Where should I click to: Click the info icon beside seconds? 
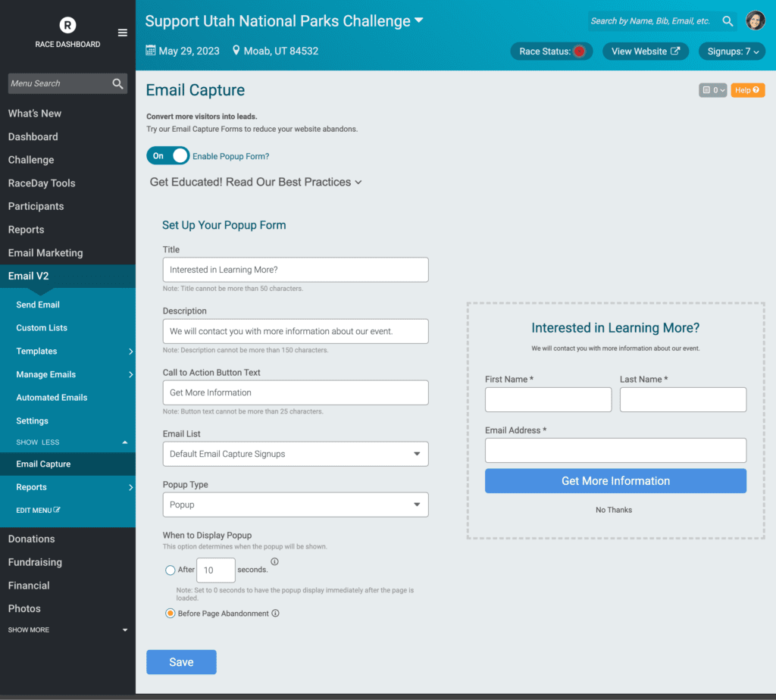click(x=274, y=561)
